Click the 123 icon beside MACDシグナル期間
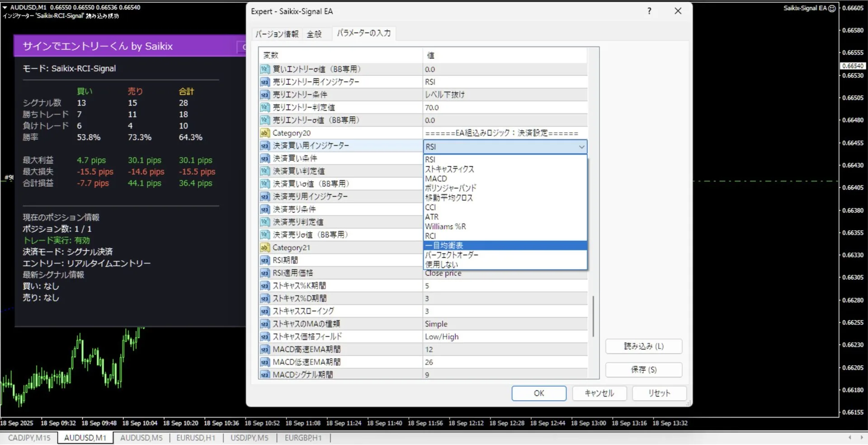Image resolution: width=868 pixels, height=445 pixels. (x=265, y=375)
